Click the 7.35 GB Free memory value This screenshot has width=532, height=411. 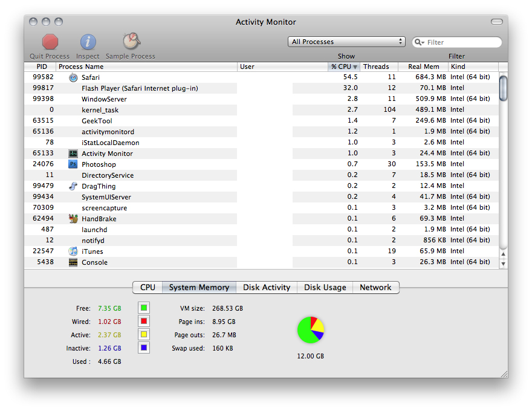click(x=109, y=308)
